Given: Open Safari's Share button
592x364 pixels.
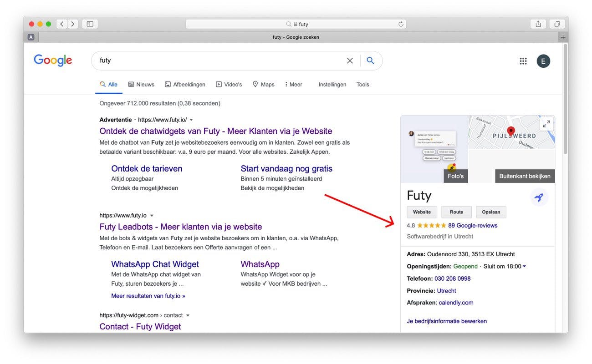Looking at the screenshot, I should (x=538, y=24).
